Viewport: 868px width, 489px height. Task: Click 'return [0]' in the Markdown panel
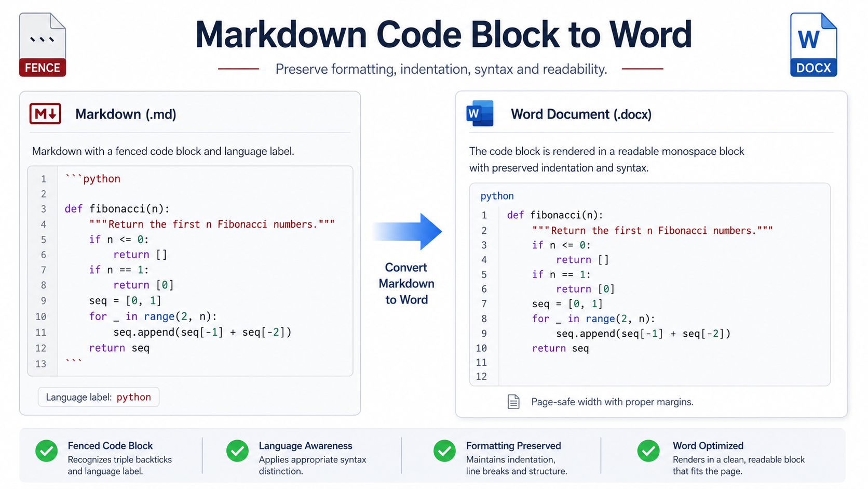coord(143,285)
